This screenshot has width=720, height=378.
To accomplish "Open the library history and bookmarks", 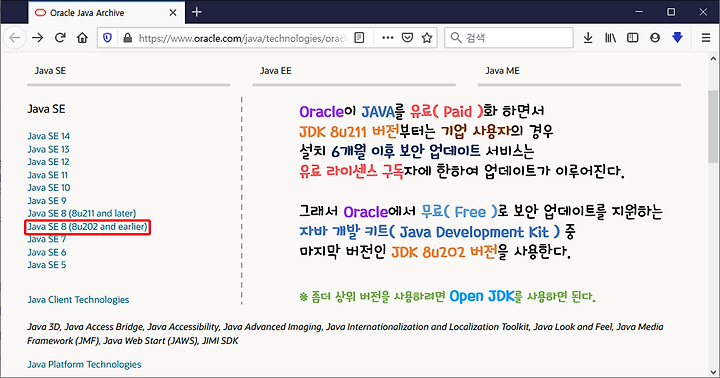I will (x=610, y=38).
